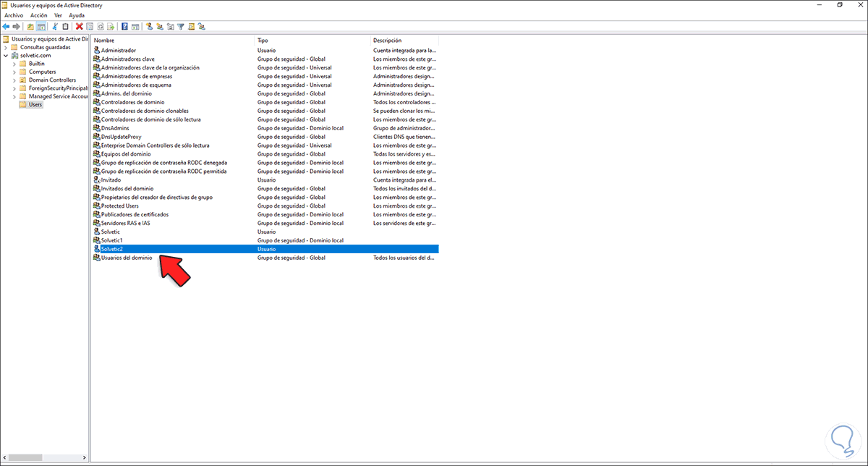Expand the Computers tree node

(x=14, y=72)
